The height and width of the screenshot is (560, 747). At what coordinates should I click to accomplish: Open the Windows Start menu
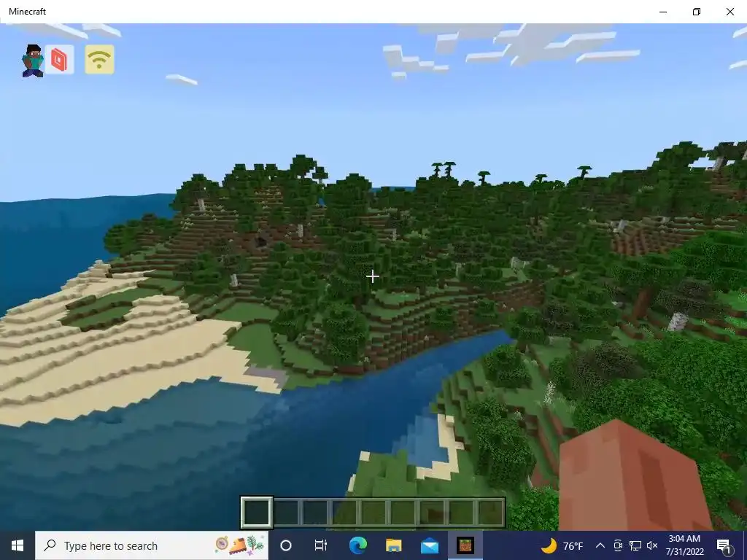pos(18,545)
